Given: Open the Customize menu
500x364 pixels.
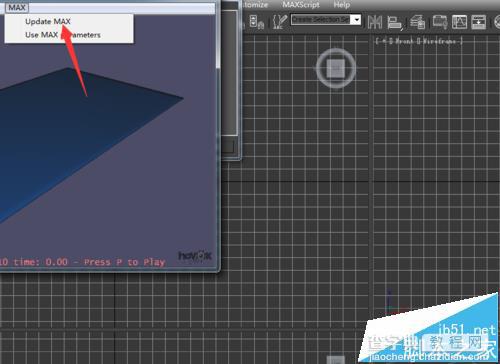Looking at the screenshot, I should pos(255,5).
